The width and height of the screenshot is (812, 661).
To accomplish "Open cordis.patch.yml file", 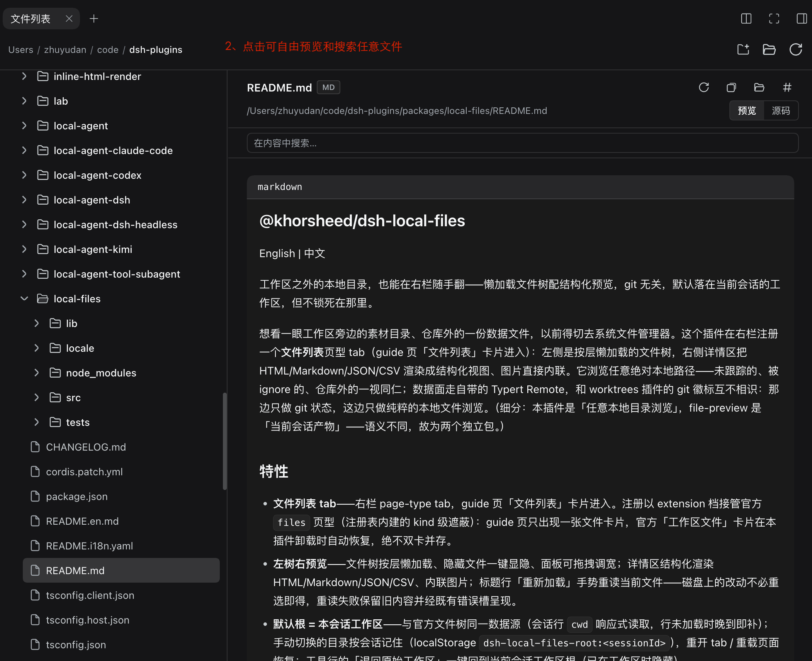I will pyautogui.click(x=121, y=472).
